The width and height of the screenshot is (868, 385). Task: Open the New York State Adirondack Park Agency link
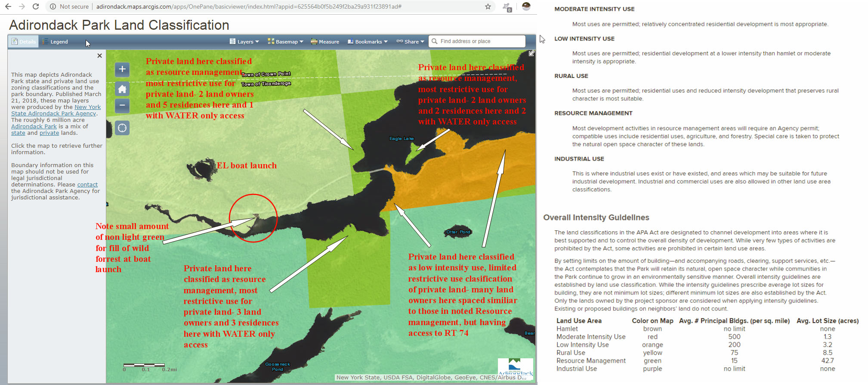pyautogui.click(x=56, y=110)
